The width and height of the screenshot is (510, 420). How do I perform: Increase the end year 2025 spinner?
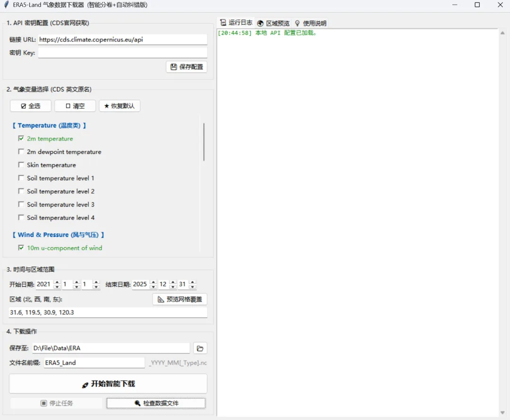coord(153,282)
